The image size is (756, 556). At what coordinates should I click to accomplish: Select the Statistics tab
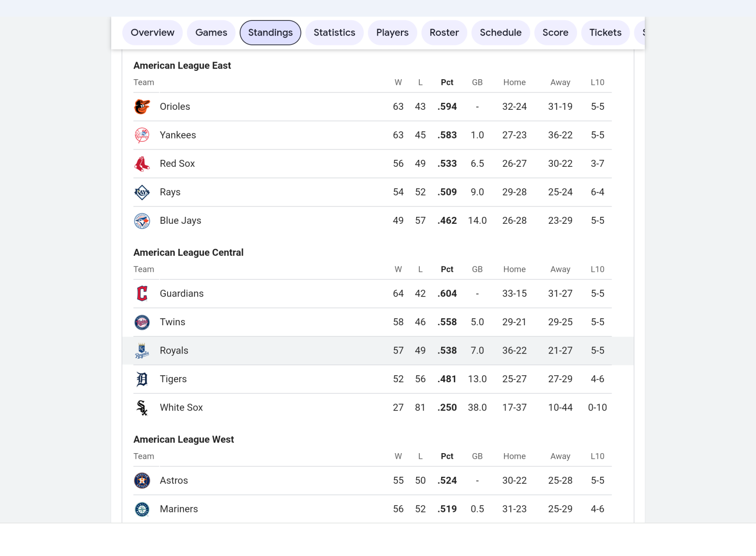coord(334,32)
